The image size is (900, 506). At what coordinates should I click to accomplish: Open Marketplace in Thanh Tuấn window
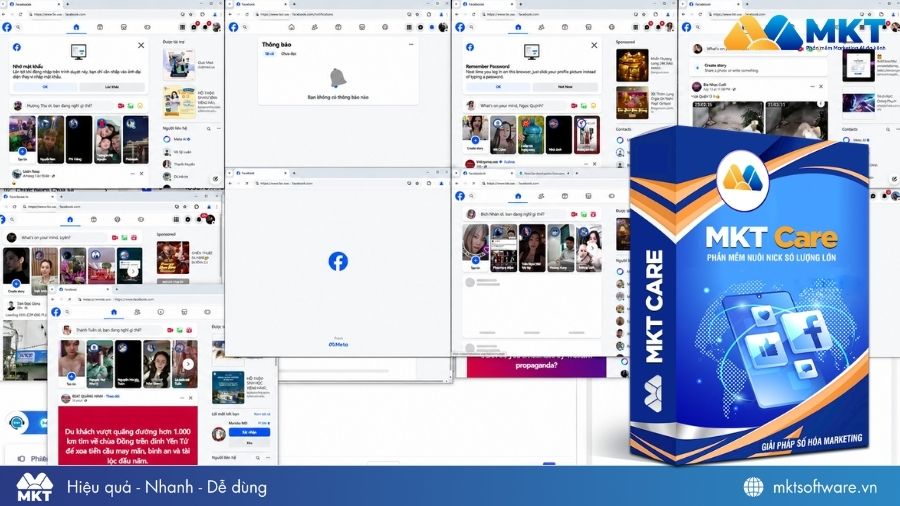(184, 312)
